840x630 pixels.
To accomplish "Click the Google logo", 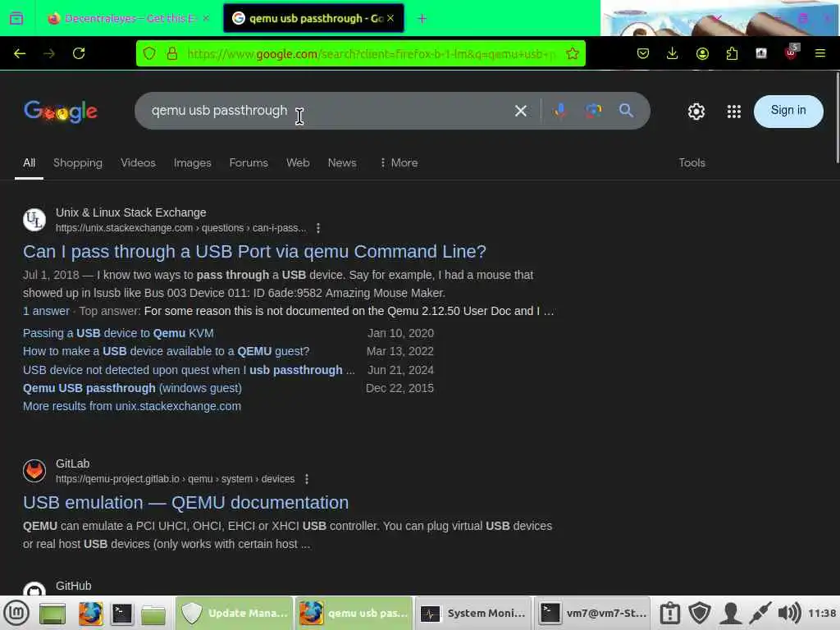I will (61, 112).
